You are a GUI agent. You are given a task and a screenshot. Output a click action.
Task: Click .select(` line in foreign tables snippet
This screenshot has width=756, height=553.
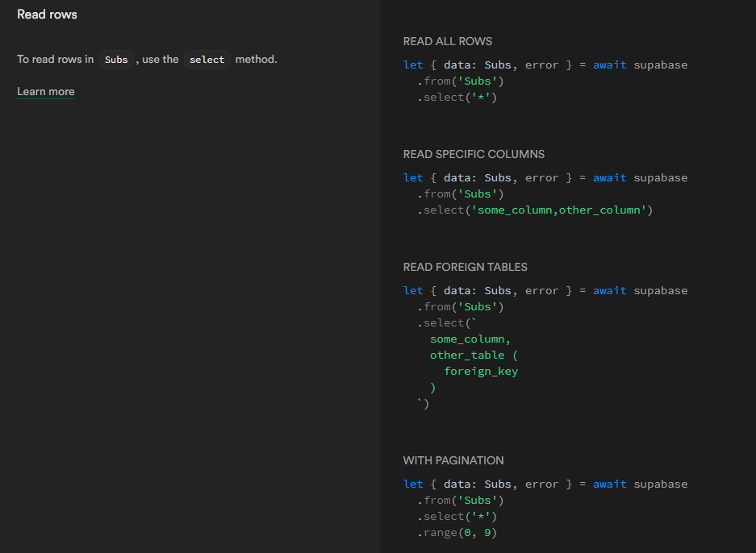coord(447,323)
